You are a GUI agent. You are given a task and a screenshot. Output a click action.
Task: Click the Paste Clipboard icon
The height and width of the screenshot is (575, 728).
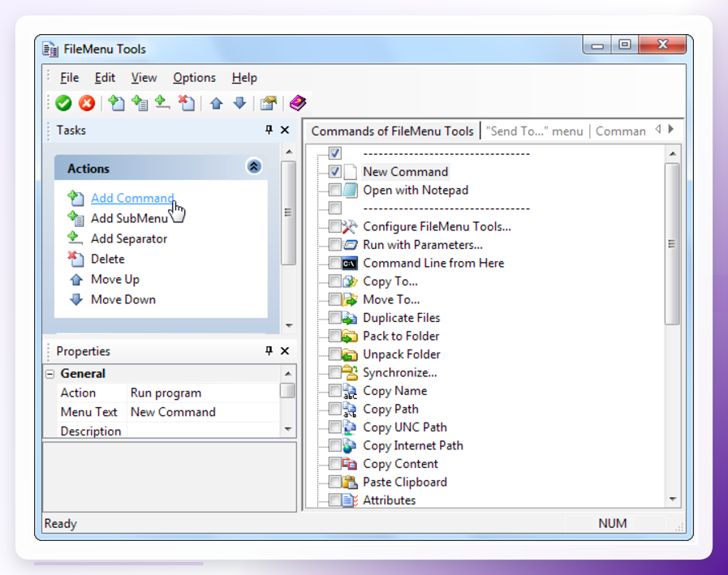(350, 483)
